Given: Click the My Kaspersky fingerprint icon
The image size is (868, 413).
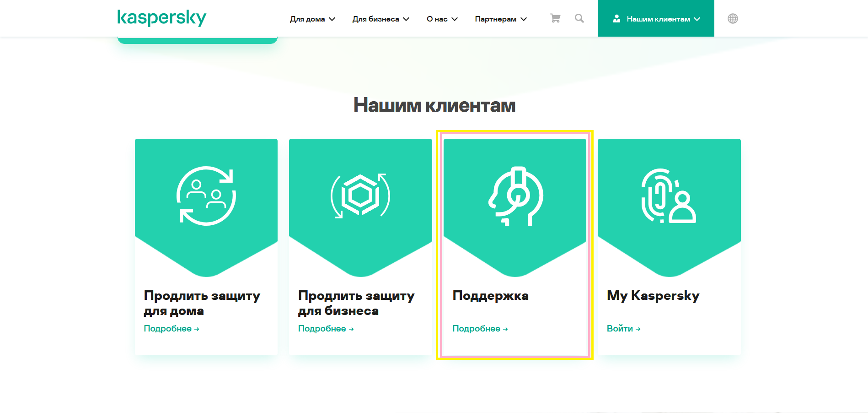Looking at the screenshot, I should click(669, 196).
